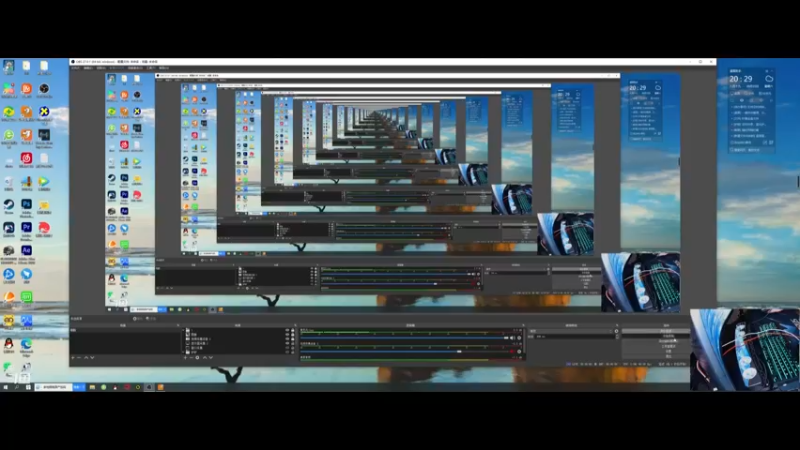The width and height of the screenshot is (800, 450).
Task: Click Sources dock header pop-out icon
Action: tap(295, 325)
